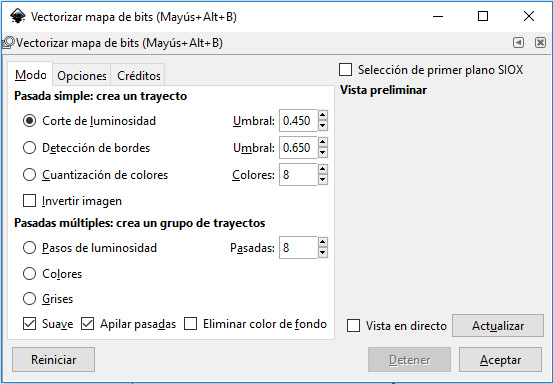Enable Eliminar color de fondo

[190, 324]
